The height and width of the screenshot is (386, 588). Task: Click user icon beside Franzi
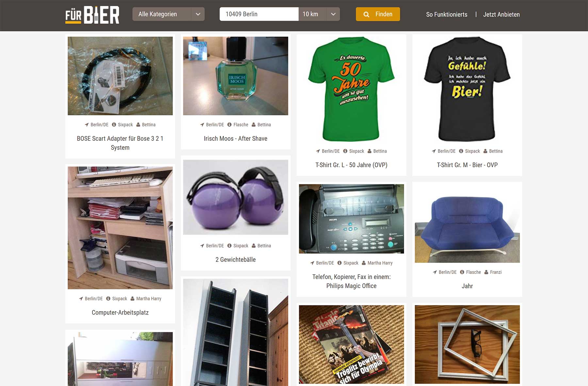[486, 272]
